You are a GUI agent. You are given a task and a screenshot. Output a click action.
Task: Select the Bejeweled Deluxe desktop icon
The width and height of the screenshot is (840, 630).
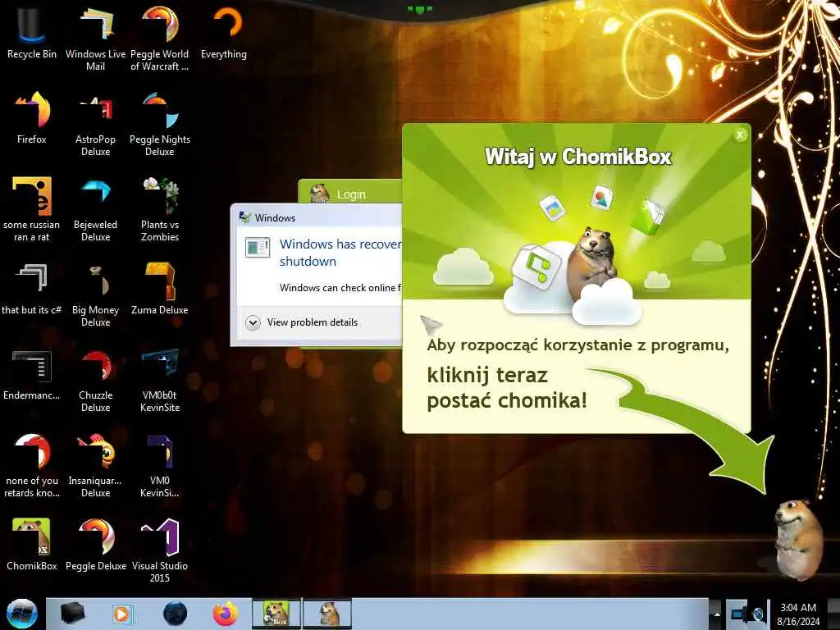click(x=95, y=209)
